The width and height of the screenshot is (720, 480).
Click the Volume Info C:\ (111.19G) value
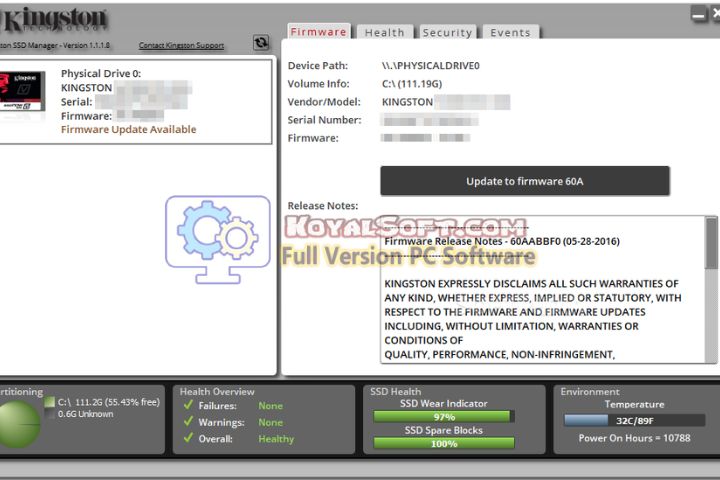coord(412,84)
